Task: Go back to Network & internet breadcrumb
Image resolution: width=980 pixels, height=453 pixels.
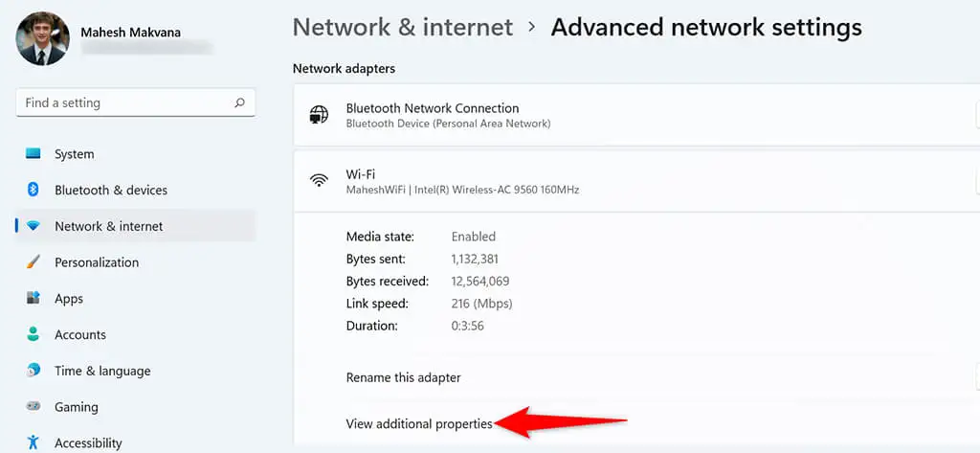Action: click(403, 28)
